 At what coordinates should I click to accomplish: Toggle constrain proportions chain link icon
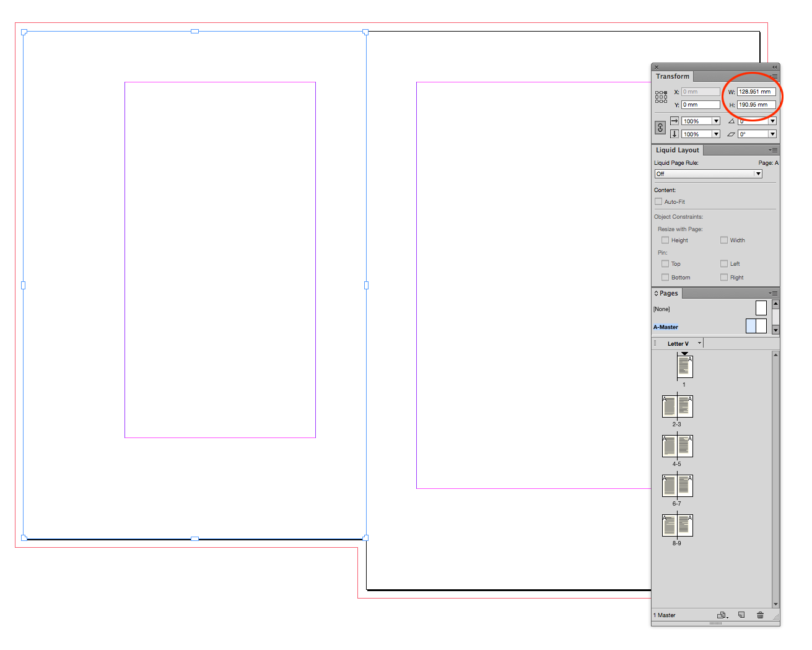pos(660,128)
